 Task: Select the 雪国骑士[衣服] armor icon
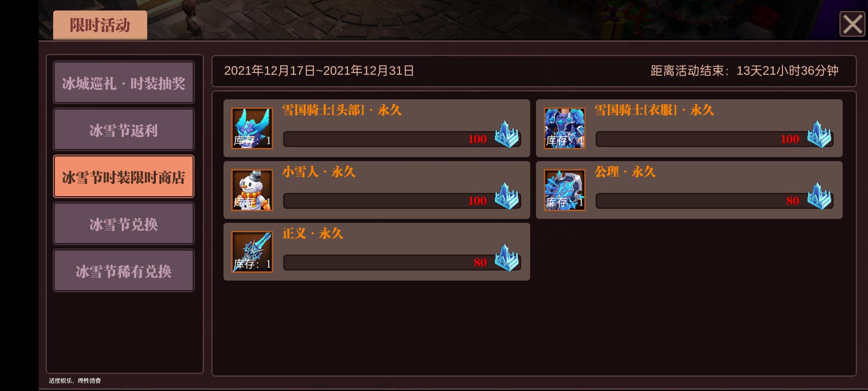point(565,128)
